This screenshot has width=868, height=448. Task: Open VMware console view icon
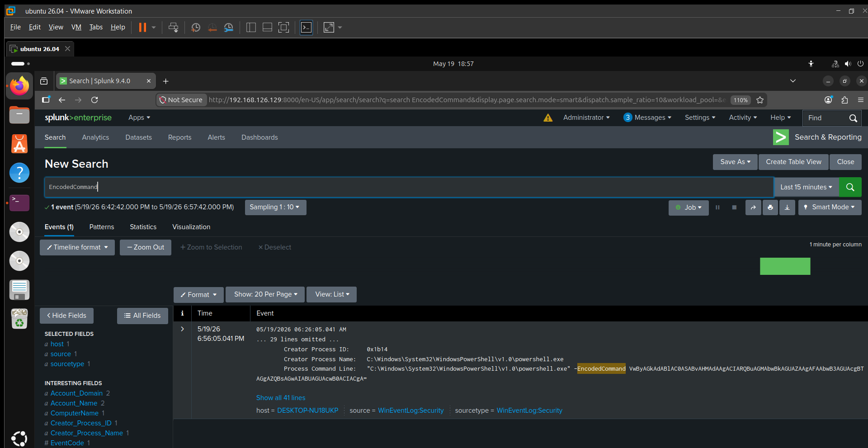point(306,28)
